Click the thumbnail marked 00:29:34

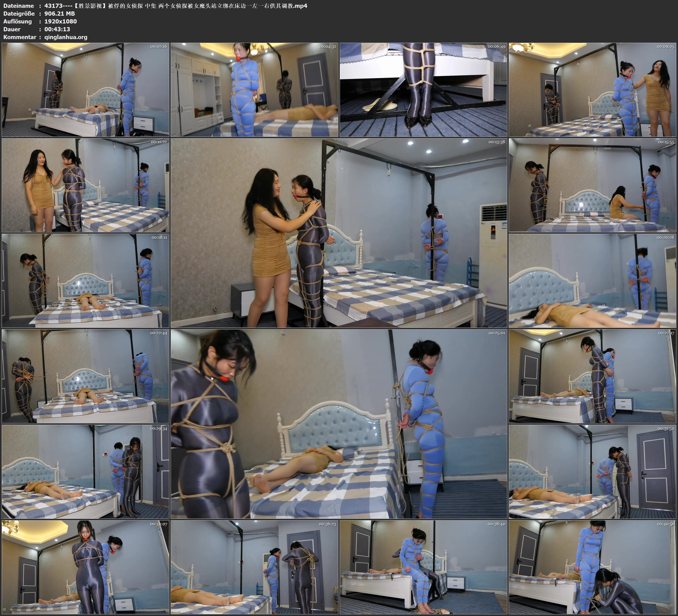tap(85, 471)
